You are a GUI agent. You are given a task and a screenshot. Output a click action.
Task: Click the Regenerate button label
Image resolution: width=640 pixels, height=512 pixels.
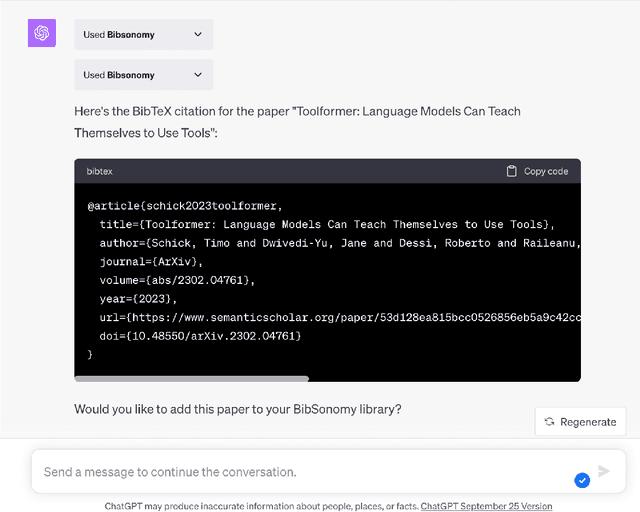(x=588, y=422)
